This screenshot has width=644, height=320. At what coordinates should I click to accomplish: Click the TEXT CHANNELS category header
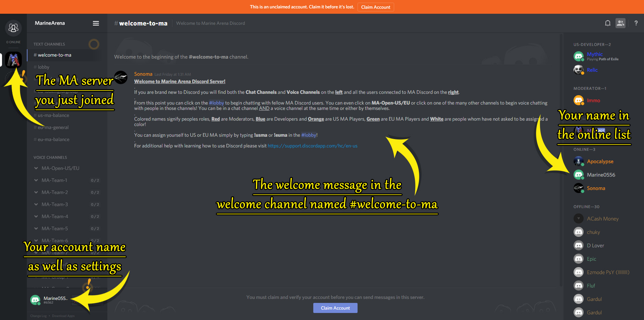[x=49, y=44]
